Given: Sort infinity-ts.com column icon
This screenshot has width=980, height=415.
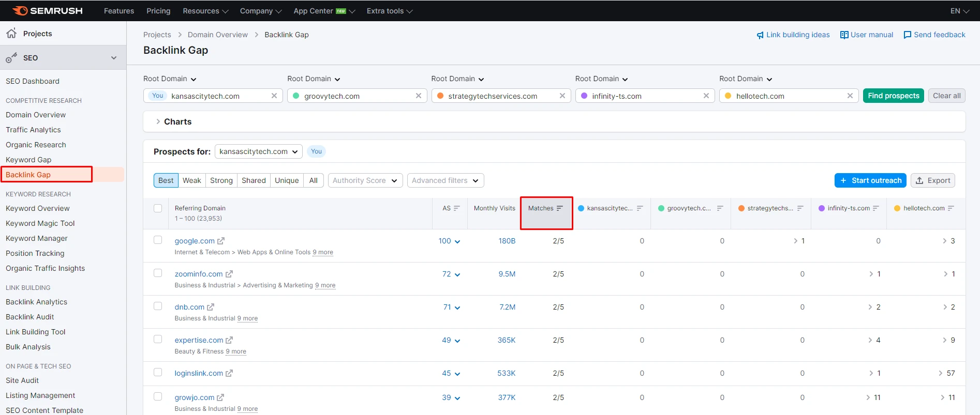Looking at the screenshot, I should pyautogui.click(x=876, y=208).
